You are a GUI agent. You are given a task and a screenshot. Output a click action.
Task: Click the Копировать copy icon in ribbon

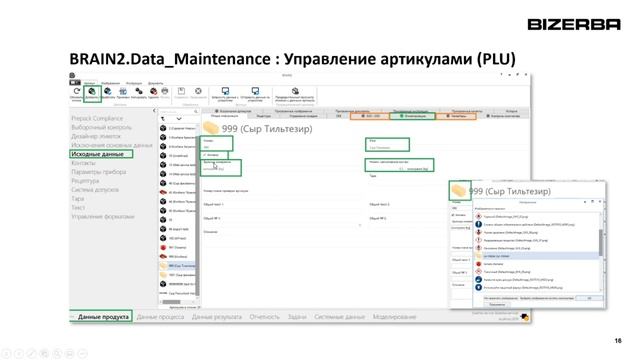pyautogui.click(x=139, y=91)
